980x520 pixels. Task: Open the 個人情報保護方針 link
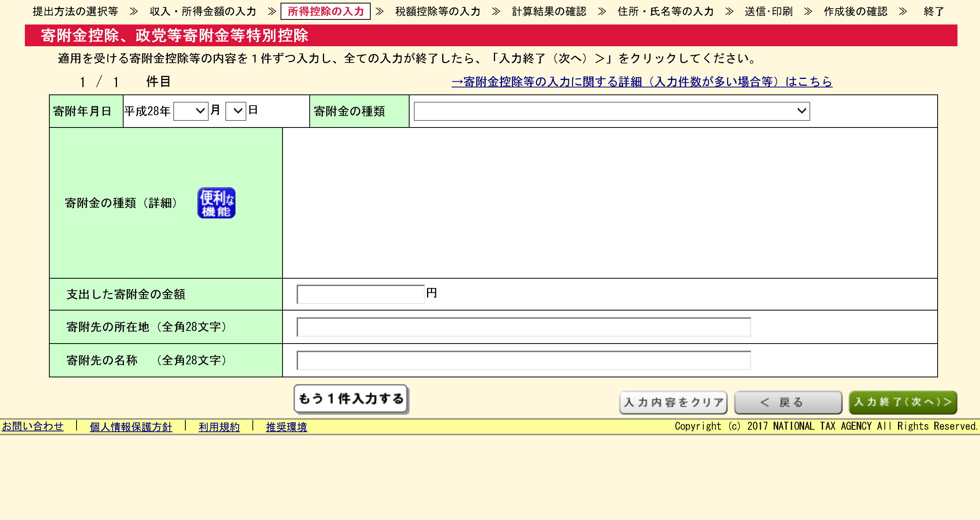click(131, 427)
